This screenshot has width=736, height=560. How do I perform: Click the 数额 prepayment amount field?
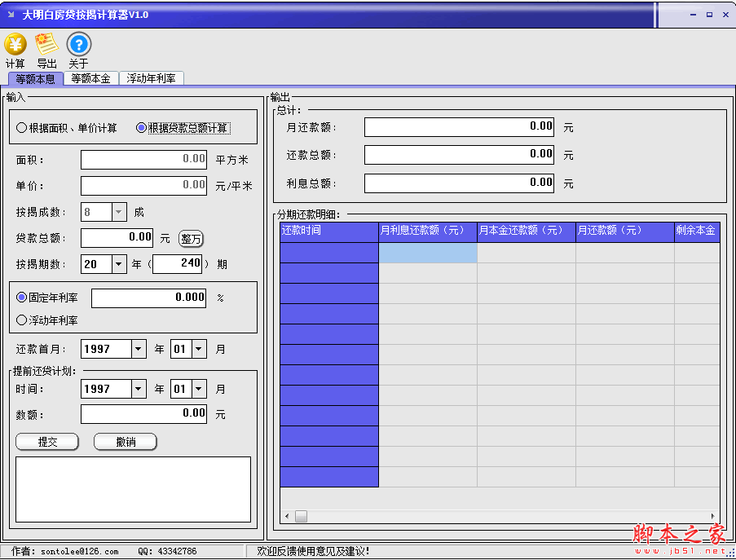(143, 414)
